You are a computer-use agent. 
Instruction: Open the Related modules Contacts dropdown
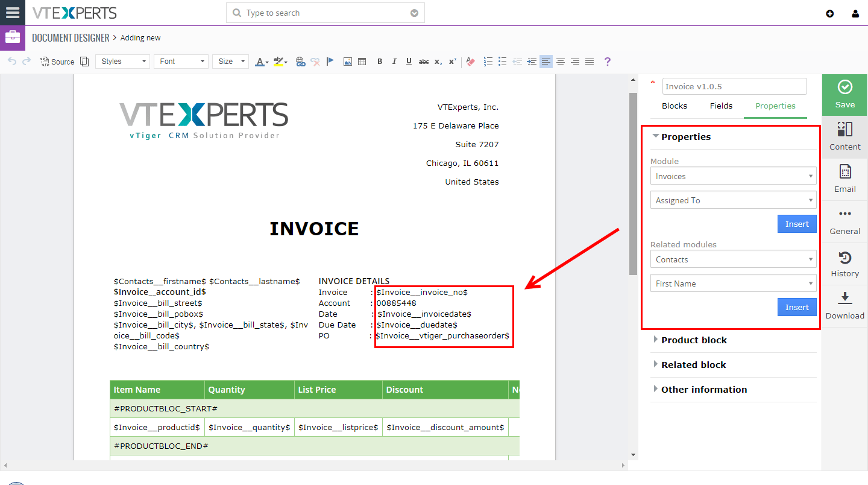[733, 259]
